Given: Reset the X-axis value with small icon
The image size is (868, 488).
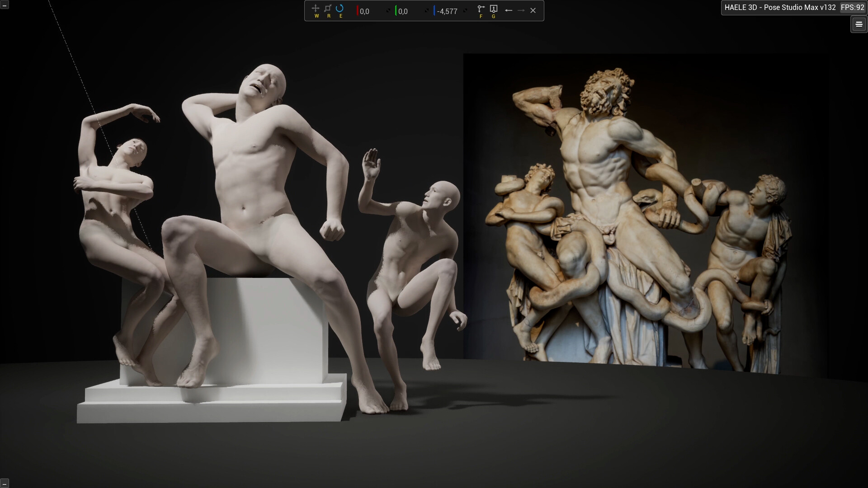Looking at the screenshot, I should (388, 11).
